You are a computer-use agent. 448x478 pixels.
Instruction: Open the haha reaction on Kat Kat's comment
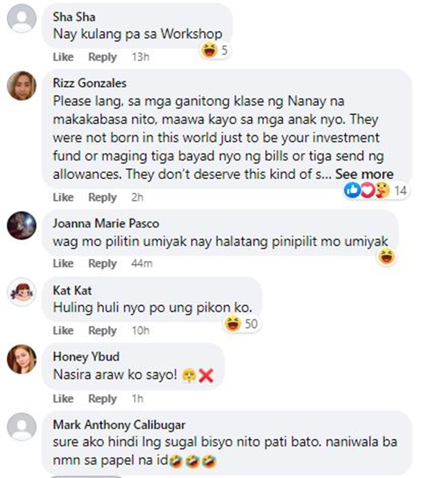(233, 324)
